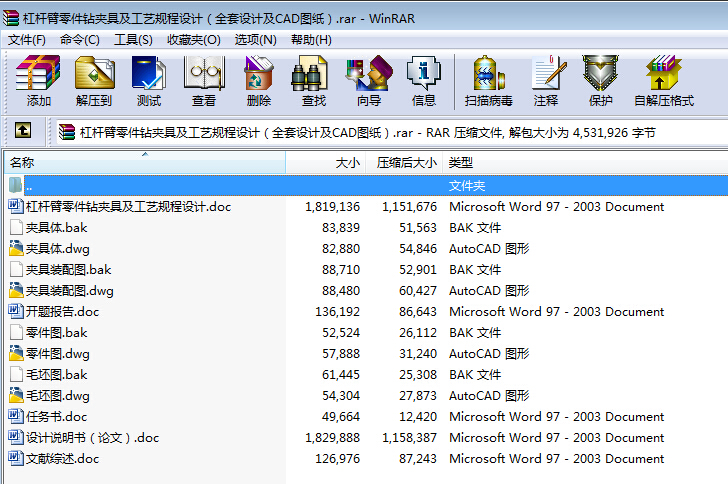The width and height of the screenshot is (728, 484).
Task: Click the file icon of 夹具体.bak
Action: (16, 227)
